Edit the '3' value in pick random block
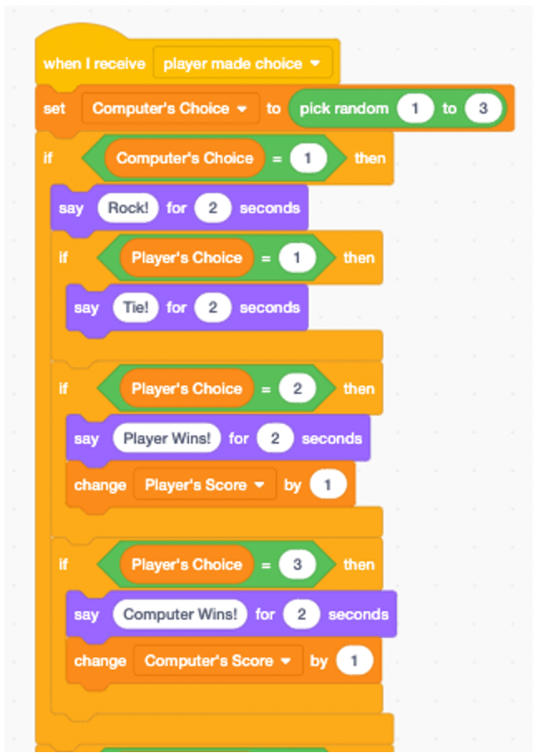Image resolution: width=545 pixels, height=756 pixels. (483, 109)
